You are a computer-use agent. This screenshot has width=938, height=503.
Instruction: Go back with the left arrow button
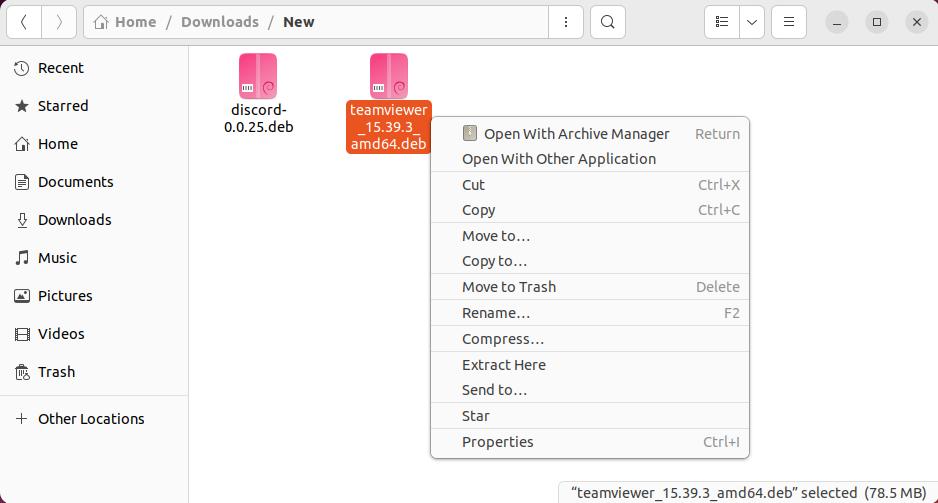click(24, 22)
